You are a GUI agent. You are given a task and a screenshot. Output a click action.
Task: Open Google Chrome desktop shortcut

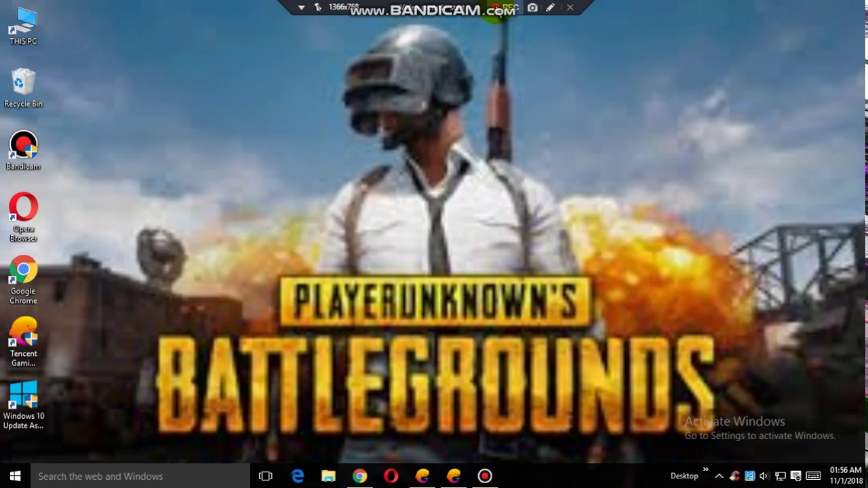[x=23, y=280]
